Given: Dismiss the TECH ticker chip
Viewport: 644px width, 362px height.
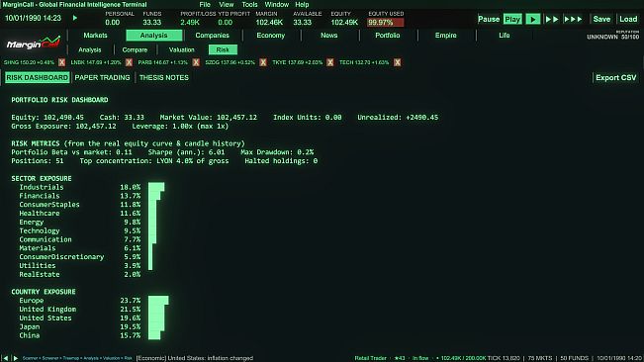Looking at the screenshot, I should [397, 62].
